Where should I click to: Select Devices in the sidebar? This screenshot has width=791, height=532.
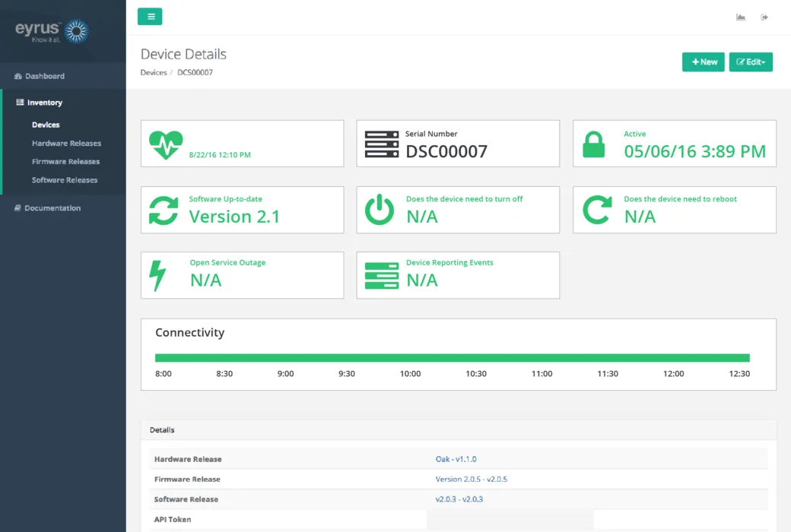tap(46, 125)
